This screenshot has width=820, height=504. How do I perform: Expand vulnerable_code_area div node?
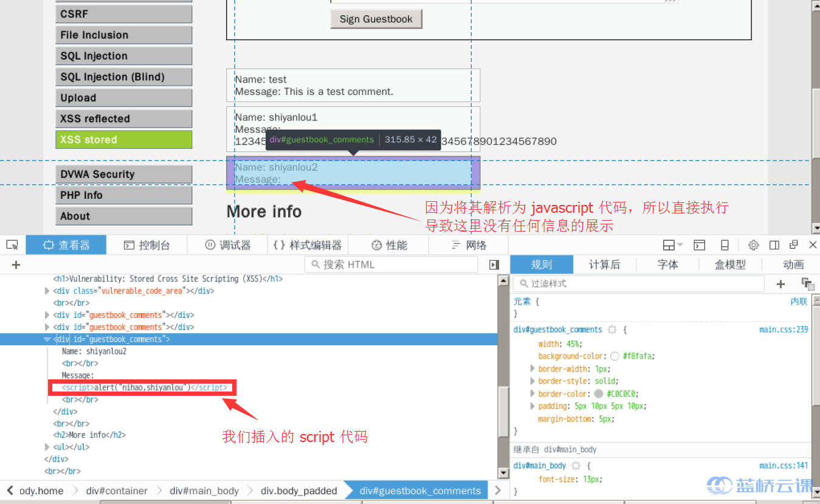pyautogui.click(x=47, y=291)
